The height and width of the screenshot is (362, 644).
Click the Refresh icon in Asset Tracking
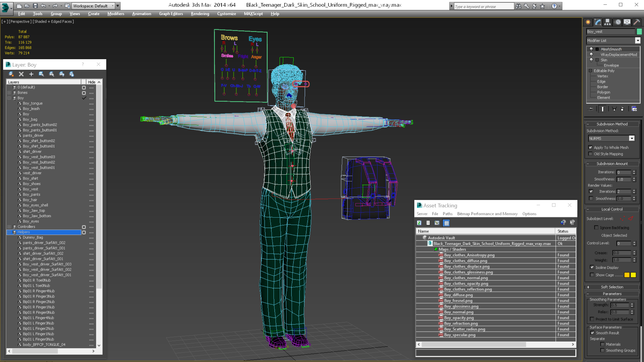coord(419,223)
